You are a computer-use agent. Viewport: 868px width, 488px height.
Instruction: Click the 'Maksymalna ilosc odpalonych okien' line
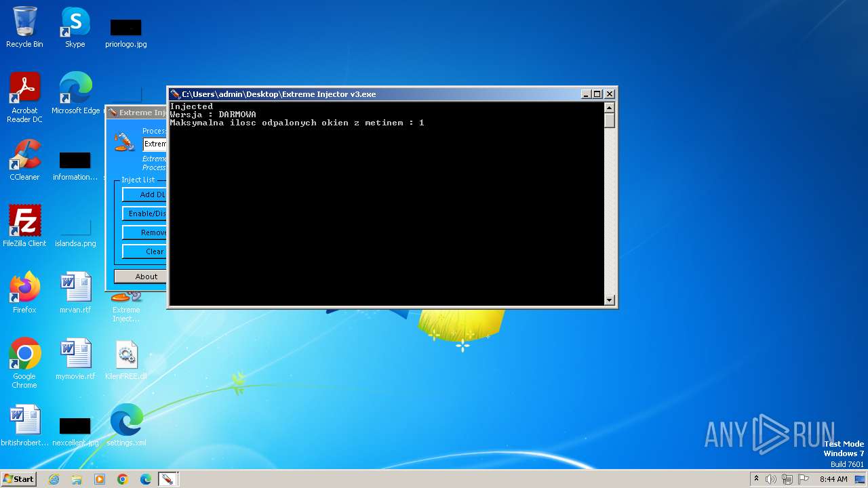pos(297,123)
